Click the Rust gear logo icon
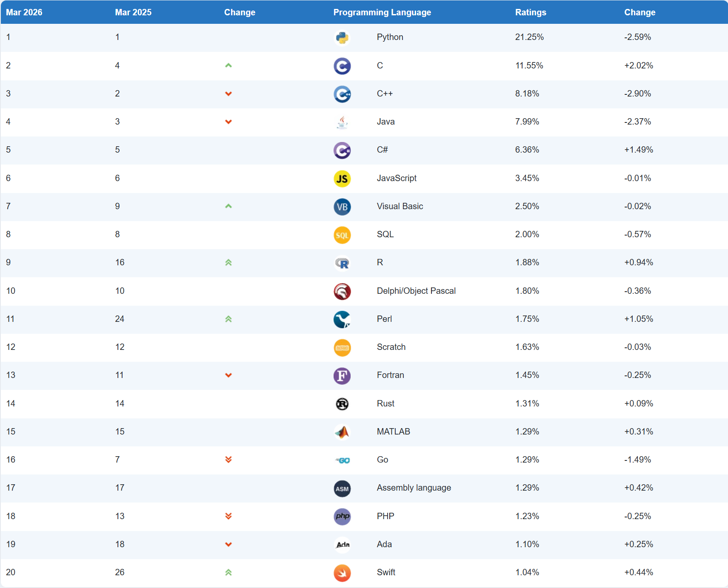The height and width of the screenshot is (588, 728). coord(342,404)
